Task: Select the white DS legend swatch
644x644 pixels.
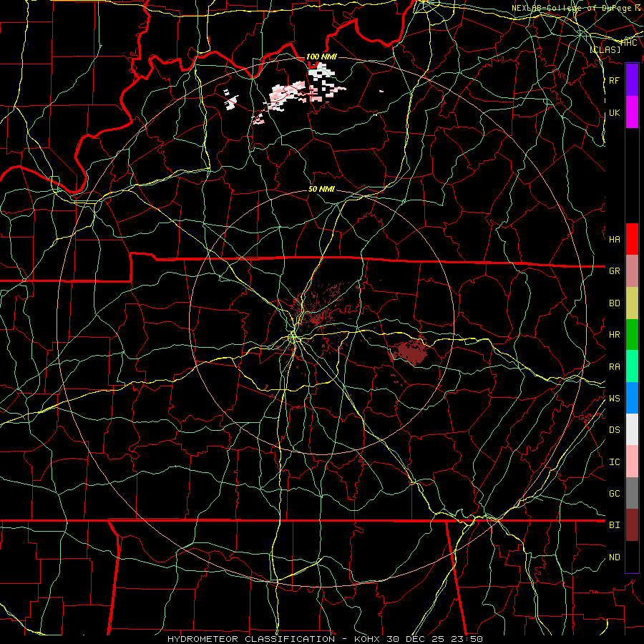Action: 632,429
